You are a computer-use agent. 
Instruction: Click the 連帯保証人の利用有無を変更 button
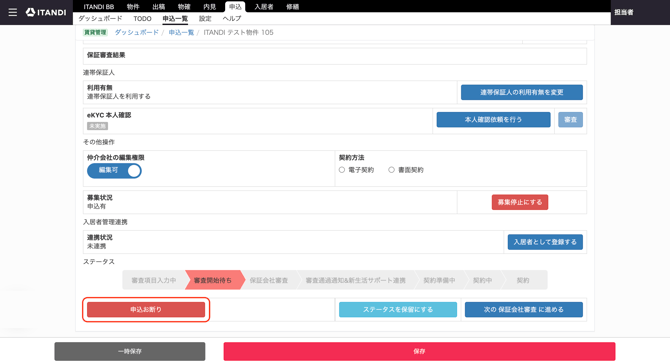pos(522,92)
